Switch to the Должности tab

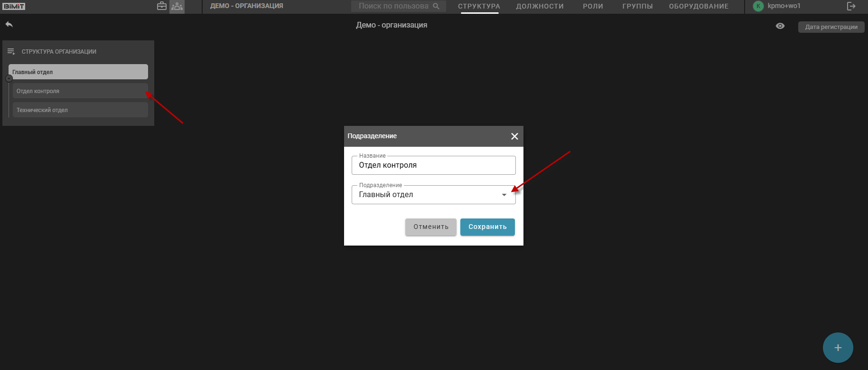540,6
